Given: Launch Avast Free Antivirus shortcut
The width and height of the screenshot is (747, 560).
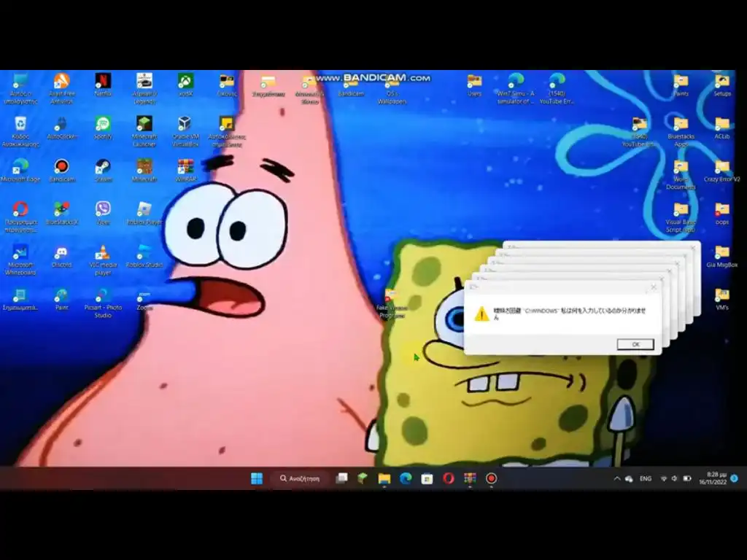Looking at the screenshot, I should coord(62,88).
